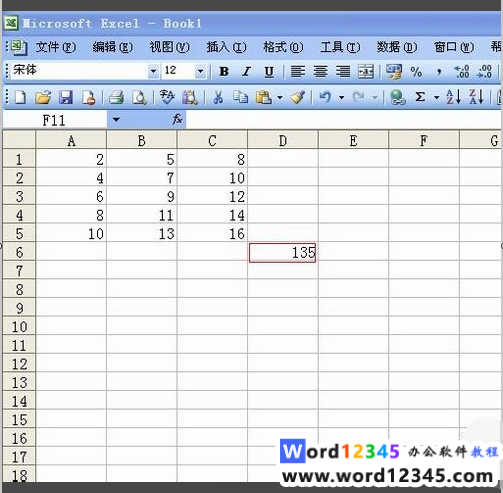Sort ascending with A-Z icon
This screenshot has height=493, width=503.
(x=453, y=97)
